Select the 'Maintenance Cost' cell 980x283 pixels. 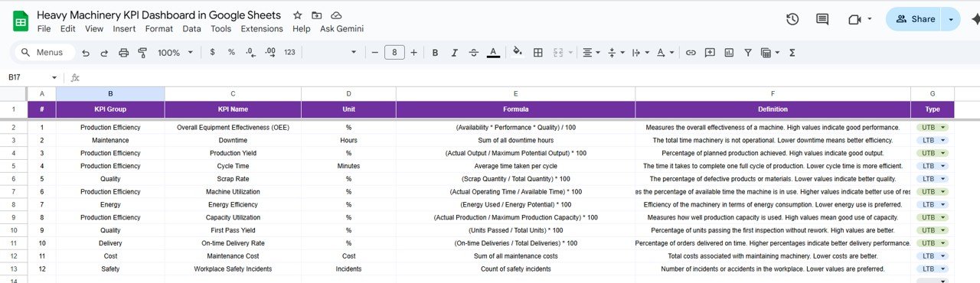233,256
